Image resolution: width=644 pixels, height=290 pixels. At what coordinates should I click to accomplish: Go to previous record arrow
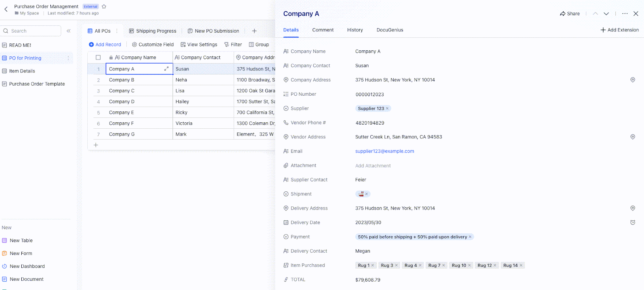595,14
